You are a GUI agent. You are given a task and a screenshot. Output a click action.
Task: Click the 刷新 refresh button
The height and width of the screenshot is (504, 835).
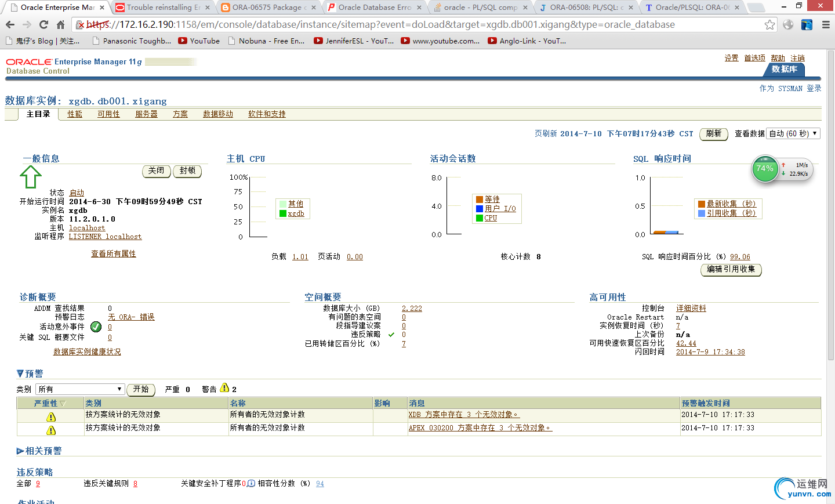point(714,134)
